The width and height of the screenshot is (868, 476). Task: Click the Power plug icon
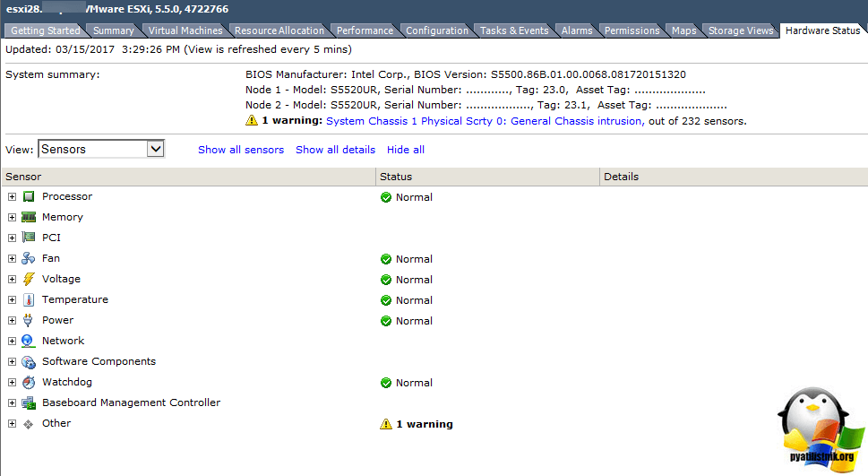pos(29,320)
